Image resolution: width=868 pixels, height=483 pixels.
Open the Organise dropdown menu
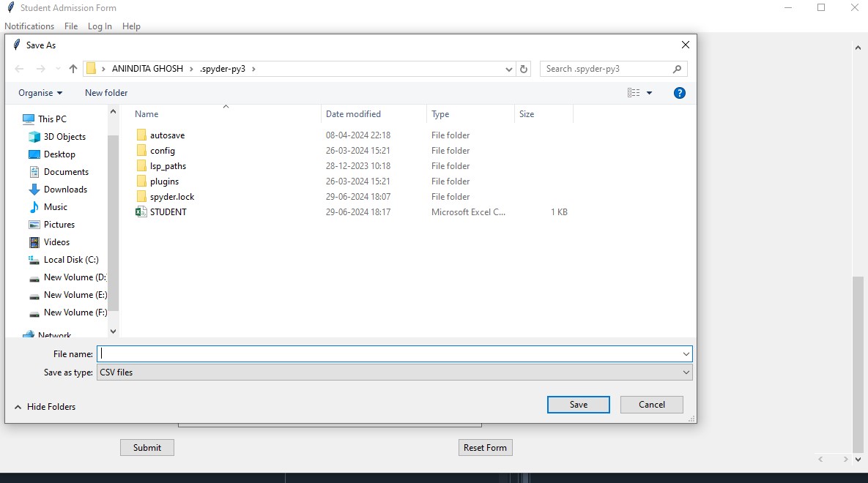(40, 93)
